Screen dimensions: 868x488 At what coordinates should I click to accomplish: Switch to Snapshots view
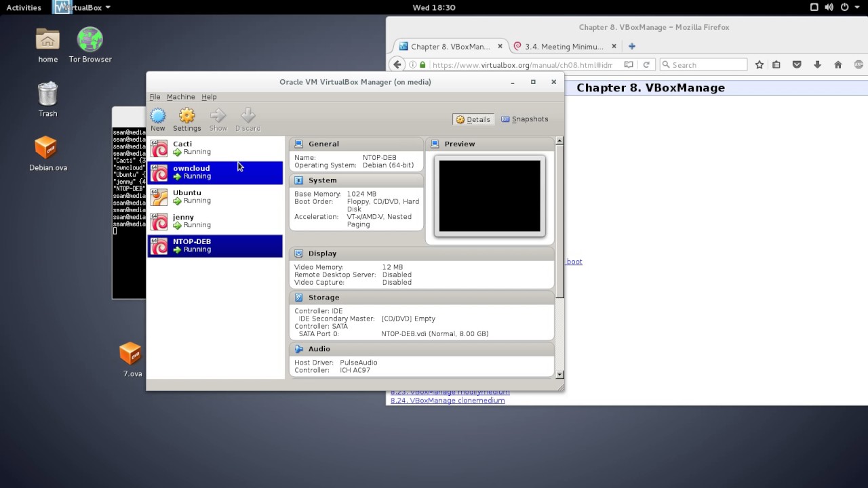pyautogui.click(x=524, y=119)
